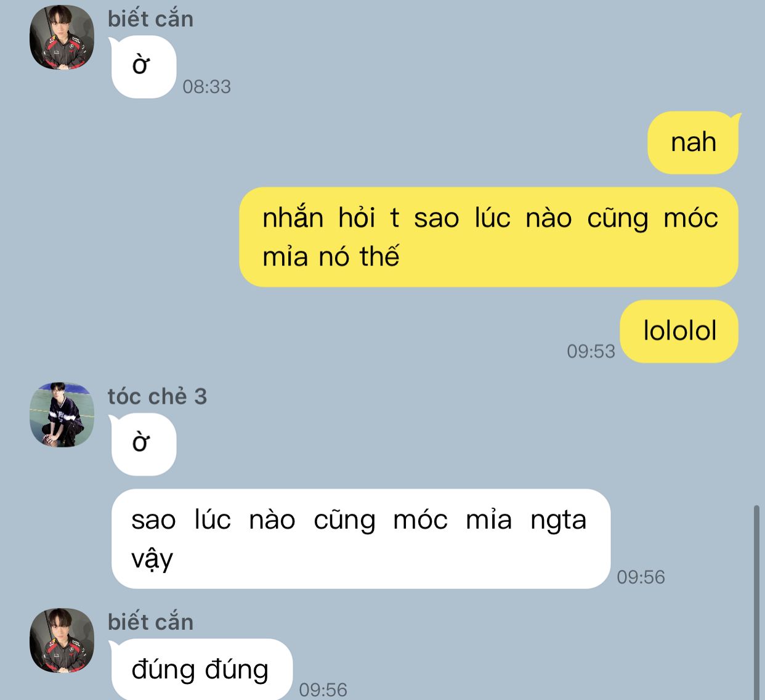Tap the 08:33 timestamp
The height and width of the screenshot is (700, 765).
pyautogui.click(x=206, y=87)
